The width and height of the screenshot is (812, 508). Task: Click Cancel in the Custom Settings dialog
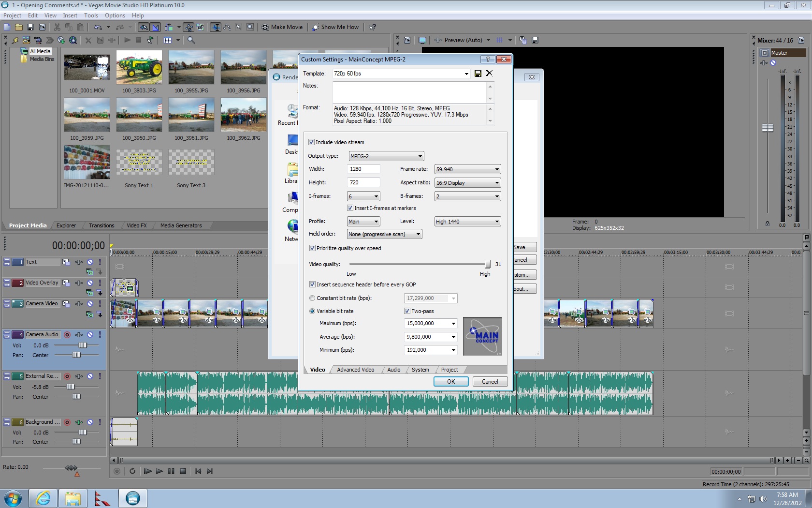(490, 382)
